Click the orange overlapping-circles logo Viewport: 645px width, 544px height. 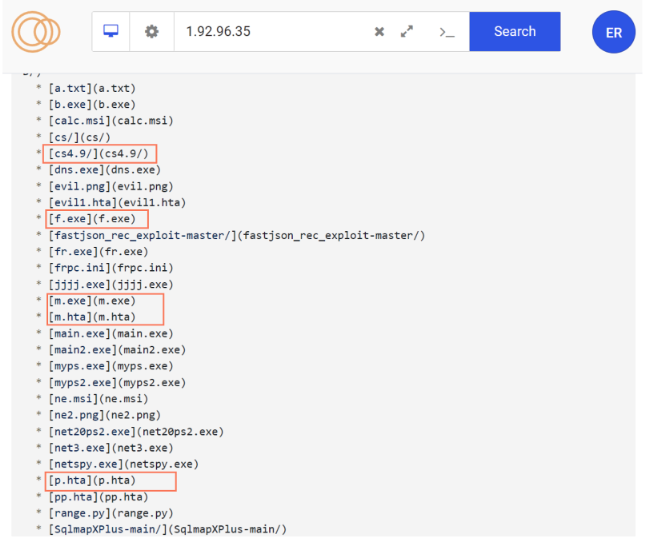pyautogui.click(x=36, y=32)
